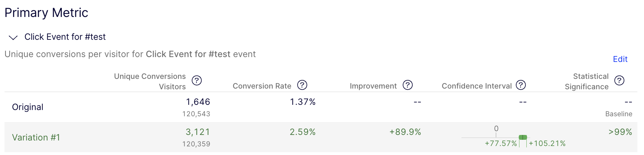This screenshot has width=644, height=155.
Task: Click the Click Event for #test title
Action: 65,37
